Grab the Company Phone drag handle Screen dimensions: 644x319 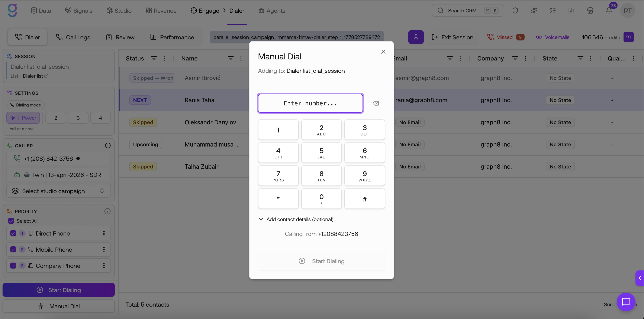(x=104, y=266)
